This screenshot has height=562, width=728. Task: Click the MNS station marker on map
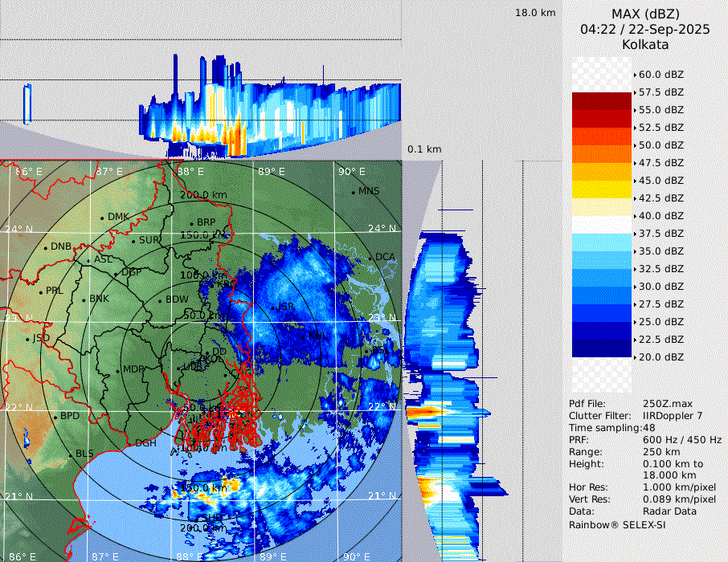[x=354, y=192]
